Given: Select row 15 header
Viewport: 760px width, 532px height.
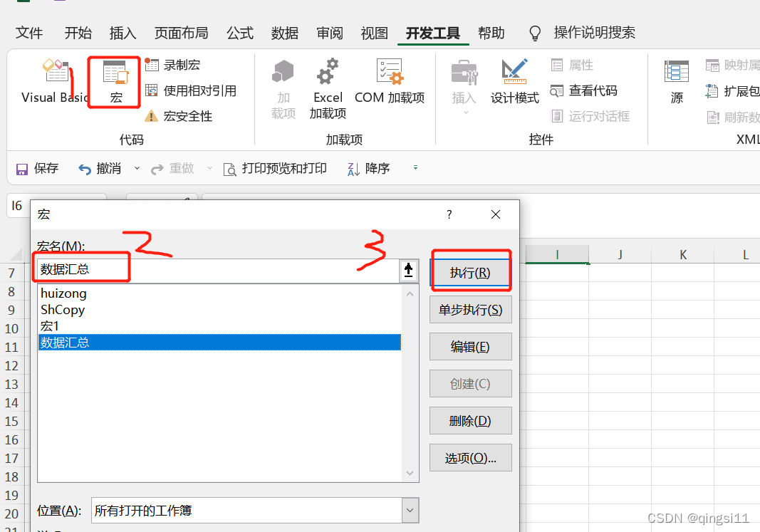Looking at the screenshot, I should [11, 422].
